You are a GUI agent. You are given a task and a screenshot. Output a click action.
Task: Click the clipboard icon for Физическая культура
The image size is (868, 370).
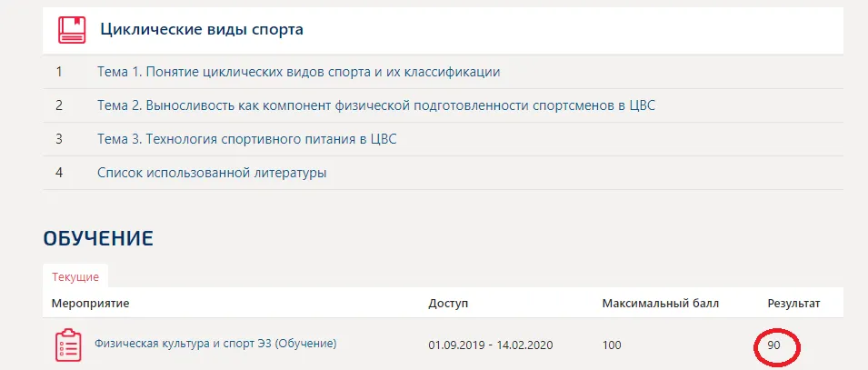pyautogui.click(x=68, y=345)
